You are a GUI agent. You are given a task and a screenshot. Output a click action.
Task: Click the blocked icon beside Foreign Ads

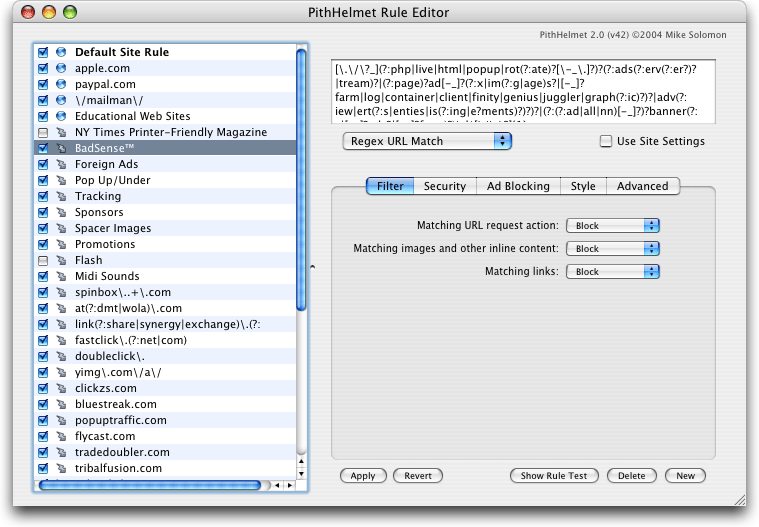[60, 164]
